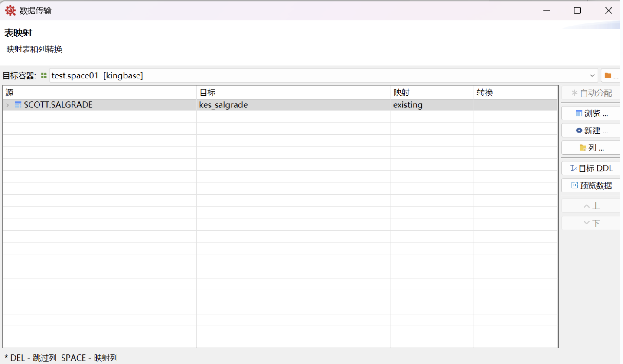Viewport: 623px width, 364px height.
Task: Click the 转换 column header
Action: pyautogui.click(x=515, y=92)
